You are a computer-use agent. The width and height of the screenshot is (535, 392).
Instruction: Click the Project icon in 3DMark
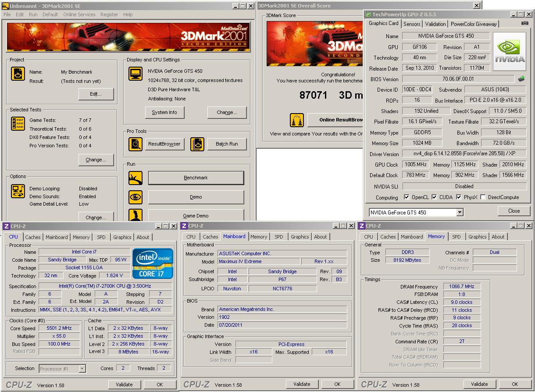pos(18,74)
